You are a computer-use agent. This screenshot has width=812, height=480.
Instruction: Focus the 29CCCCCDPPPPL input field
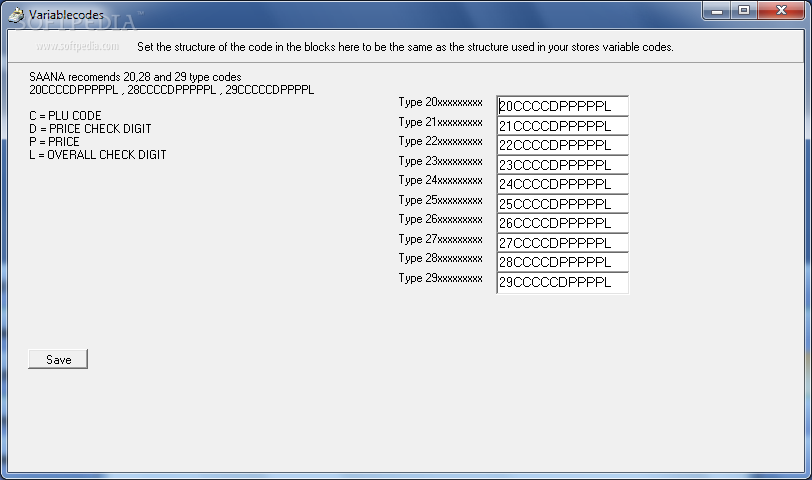coord(562,282)
